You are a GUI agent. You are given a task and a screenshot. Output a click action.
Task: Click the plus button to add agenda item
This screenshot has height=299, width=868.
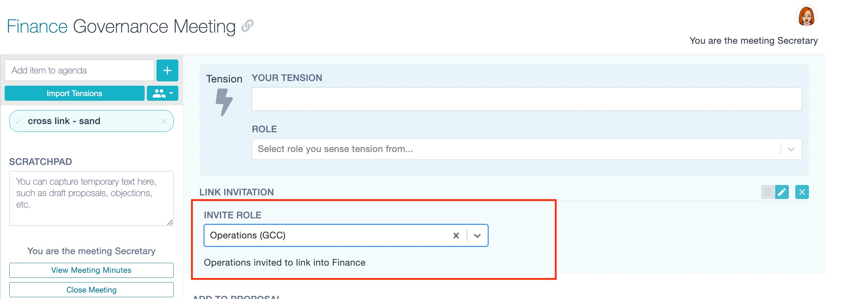[x=167, y=71]
